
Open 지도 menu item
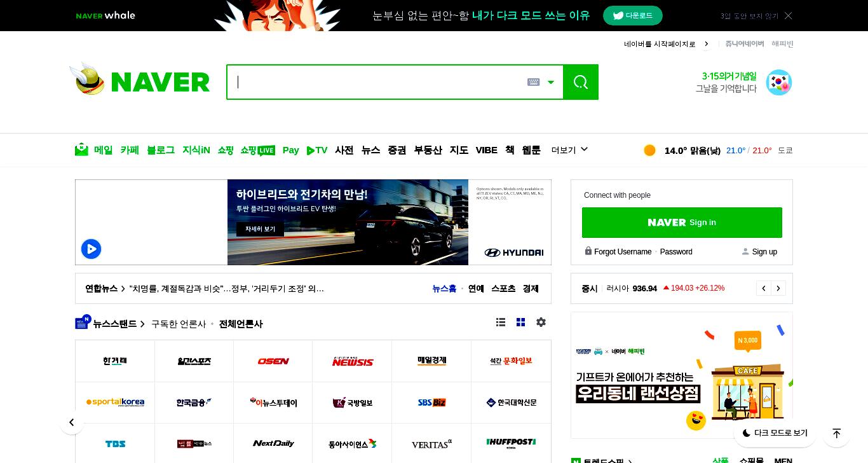pos(459,150)
